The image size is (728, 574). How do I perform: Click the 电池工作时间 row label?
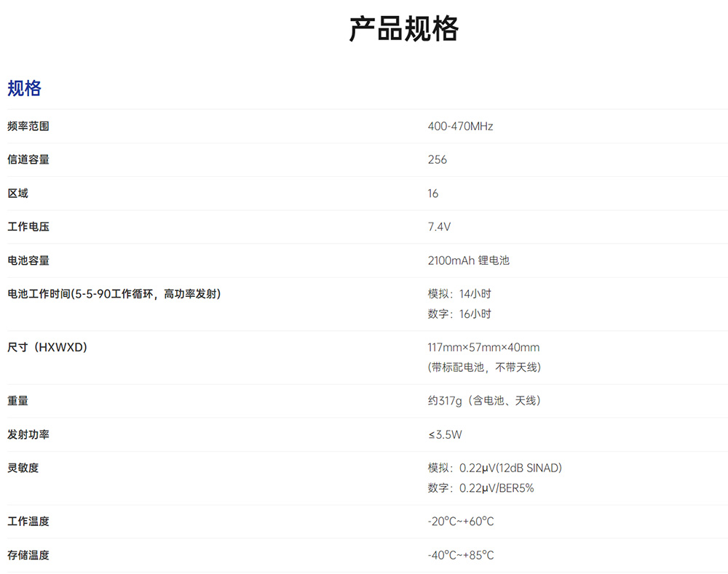click(114, 294)
